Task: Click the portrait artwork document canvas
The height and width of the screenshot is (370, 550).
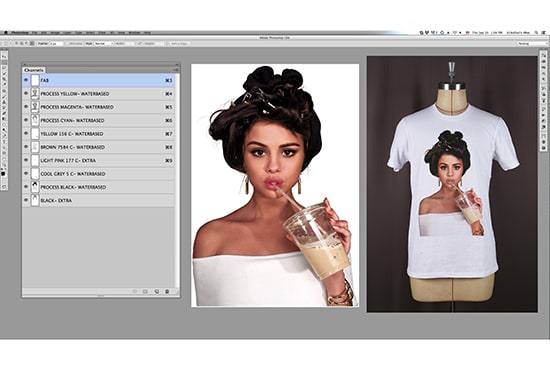Action: coord(275,185)
